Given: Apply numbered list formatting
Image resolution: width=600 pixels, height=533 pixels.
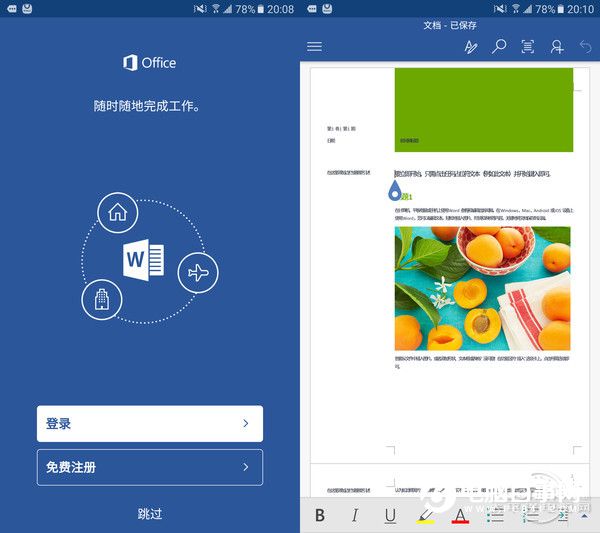Looking at the screenshot, I should tap(531, 515).
